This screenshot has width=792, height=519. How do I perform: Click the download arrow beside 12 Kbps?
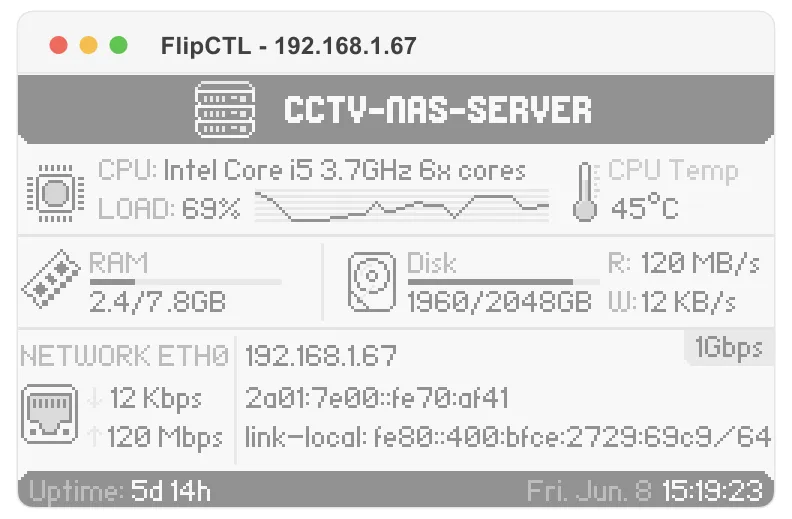[94, 398]
